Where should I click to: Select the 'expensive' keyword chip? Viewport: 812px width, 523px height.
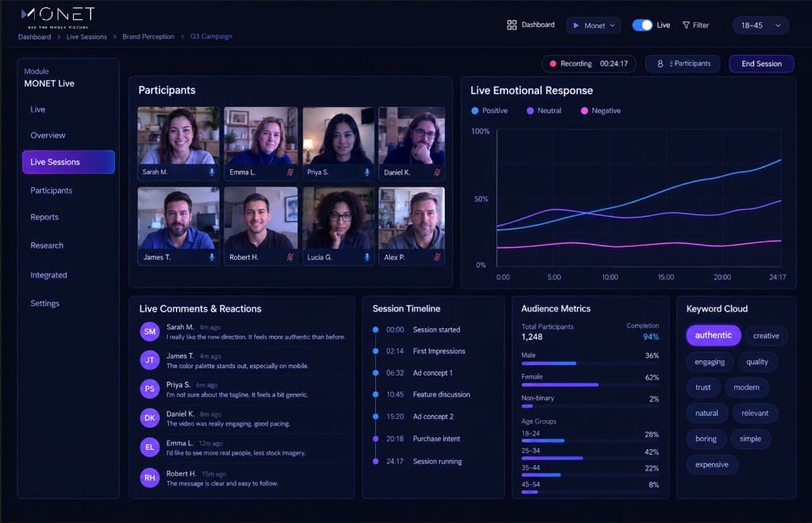[712, 464]
